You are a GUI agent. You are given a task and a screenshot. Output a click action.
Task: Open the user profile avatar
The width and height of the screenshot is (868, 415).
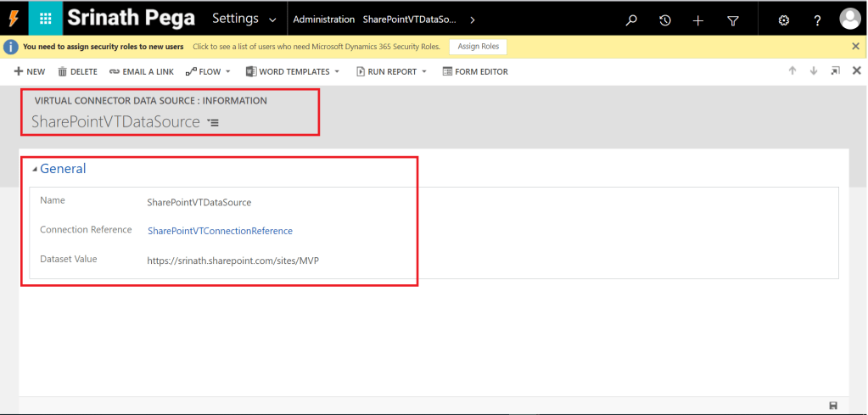849,19
